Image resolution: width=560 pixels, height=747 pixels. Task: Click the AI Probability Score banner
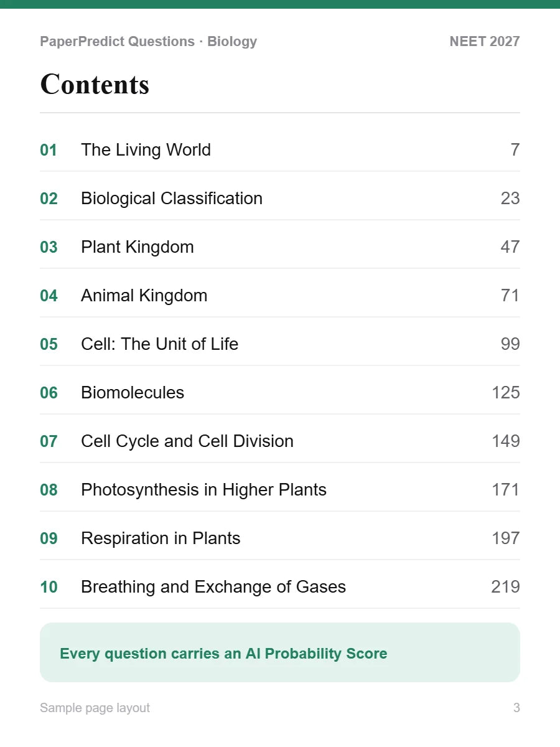[x=280, y=652]
